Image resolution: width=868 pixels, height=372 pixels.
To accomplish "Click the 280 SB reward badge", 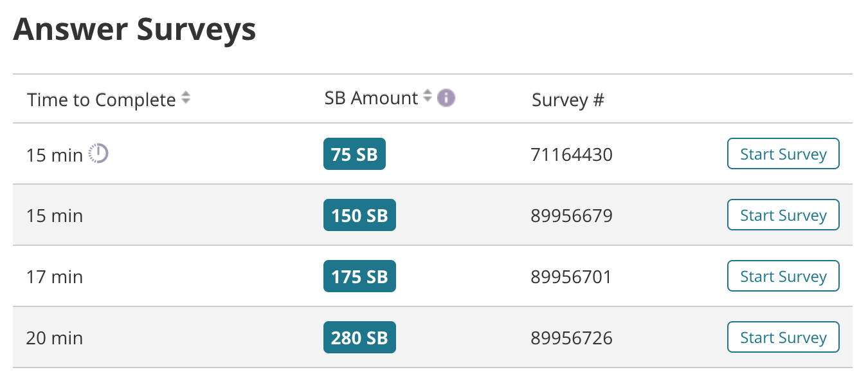I will [x=359, y=337].
